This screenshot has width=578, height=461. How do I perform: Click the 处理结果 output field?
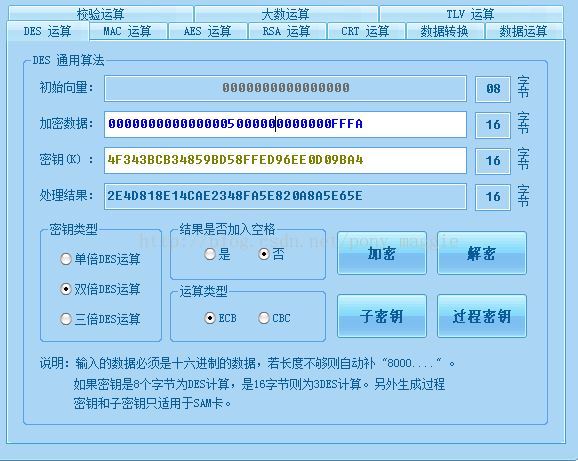pos(285,196)
